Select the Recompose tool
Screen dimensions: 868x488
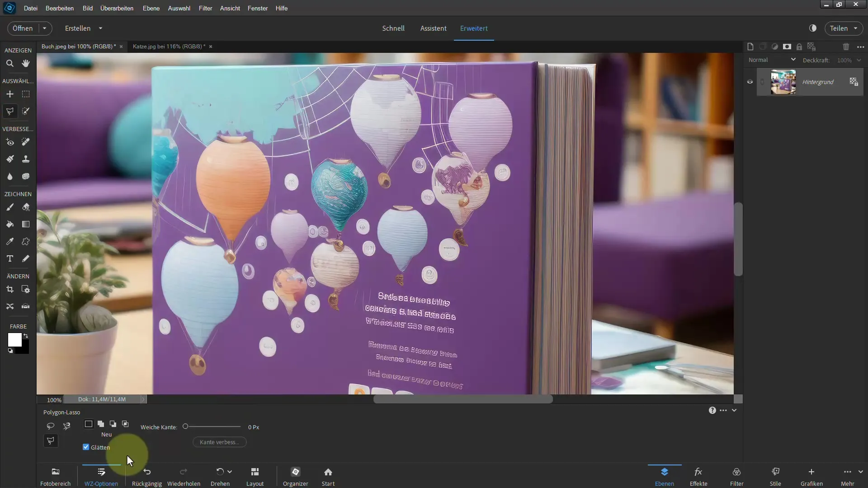[26, 289]
